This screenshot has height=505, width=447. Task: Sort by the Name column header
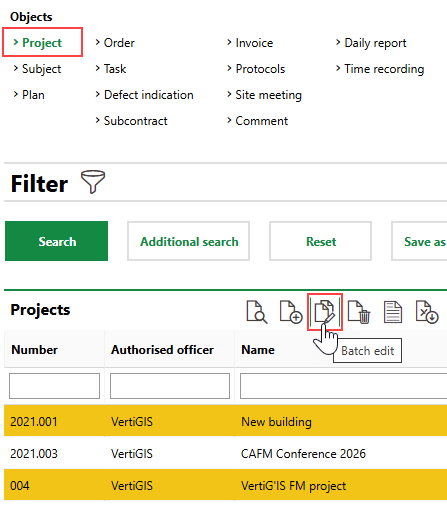(x=258, y=350)
